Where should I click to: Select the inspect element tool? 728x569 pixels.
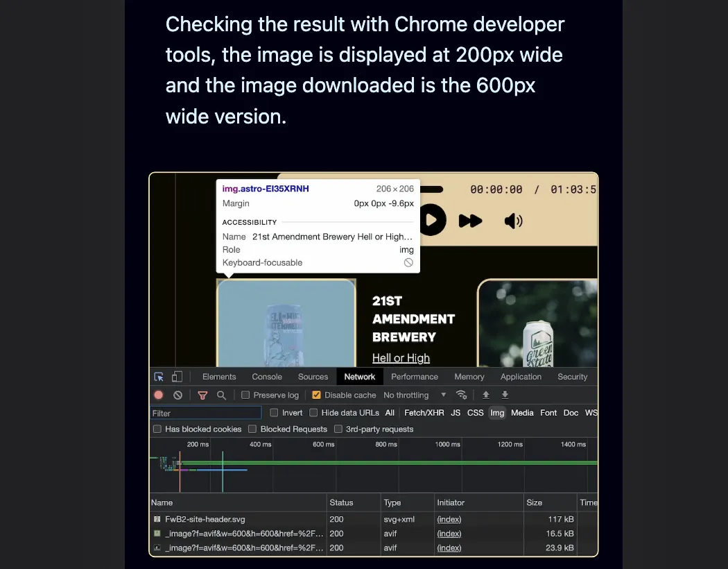pos(158,375)
